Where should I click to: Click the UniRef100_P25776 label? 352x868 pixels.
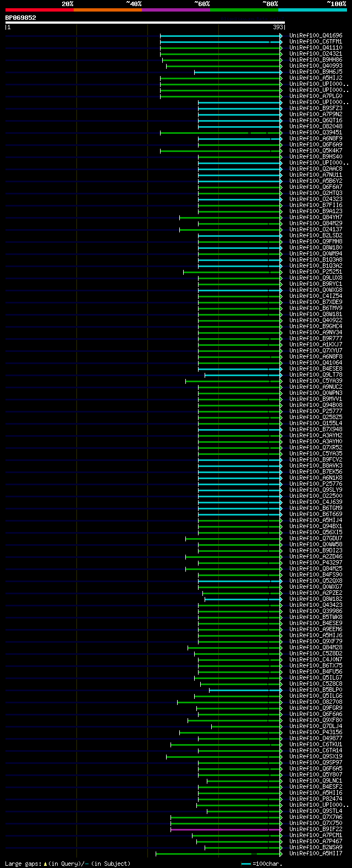[x=316, y=484]
